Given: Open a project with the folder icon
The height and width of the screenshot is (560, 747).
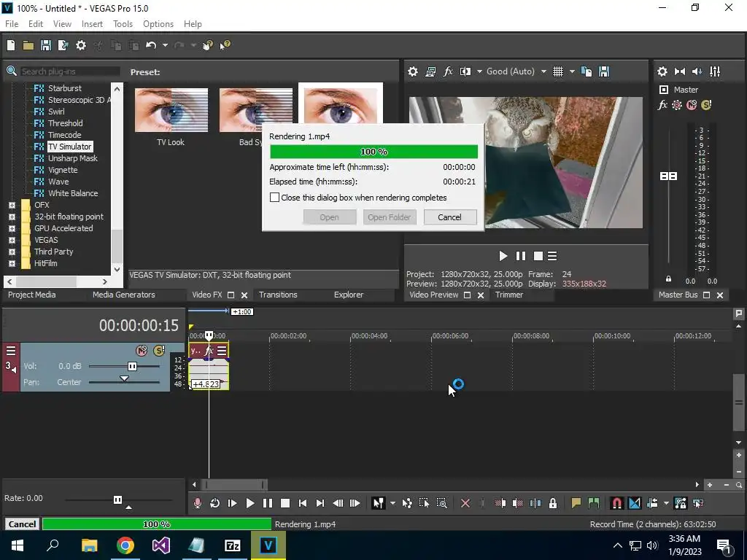Looking at the screenshot, I should tap(28, 45).
